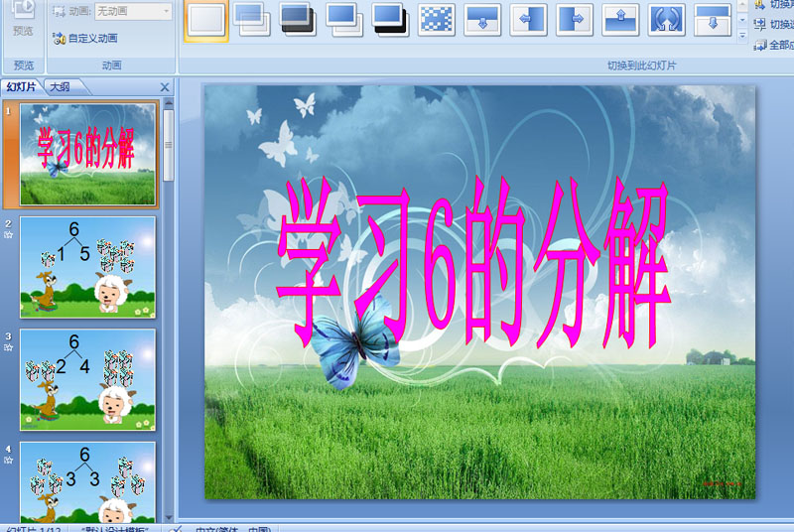The image size is (794, 532).
Task: Switch to the 大纲 outline tab
Action: tap(60, 87)
